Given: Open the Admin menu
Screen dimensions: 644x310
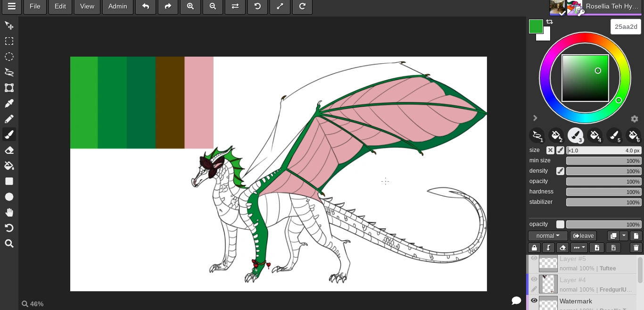Looking at the screenshot, I should (117, 7).
